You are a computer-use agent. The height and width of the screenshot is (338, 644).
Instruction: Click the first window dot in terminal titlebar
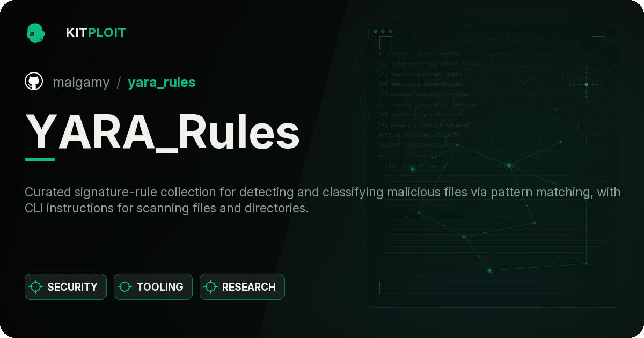tap(376, 31)
